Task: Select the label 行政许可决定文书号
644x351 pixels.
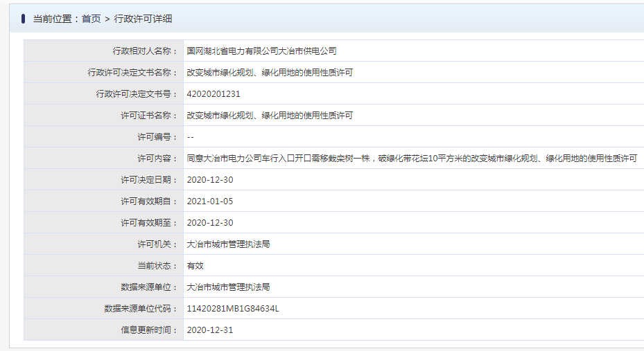Action: tap(137, 94)
